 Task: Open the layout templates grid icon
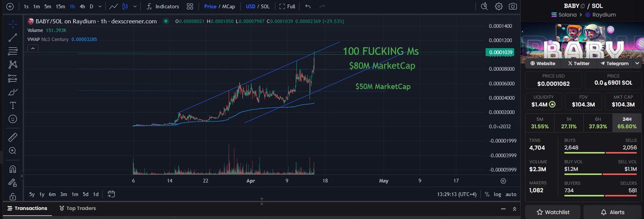point(190,6)
